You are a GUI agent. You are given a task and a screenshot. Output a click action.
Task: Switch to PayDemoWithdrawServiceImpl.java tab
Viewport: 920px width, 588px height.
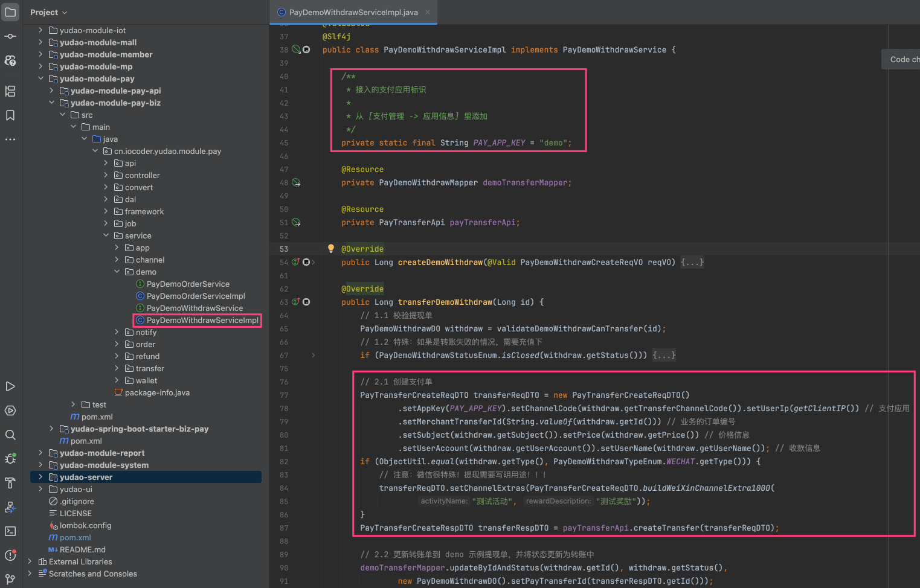pyautogui.click(x=353, y=12)
